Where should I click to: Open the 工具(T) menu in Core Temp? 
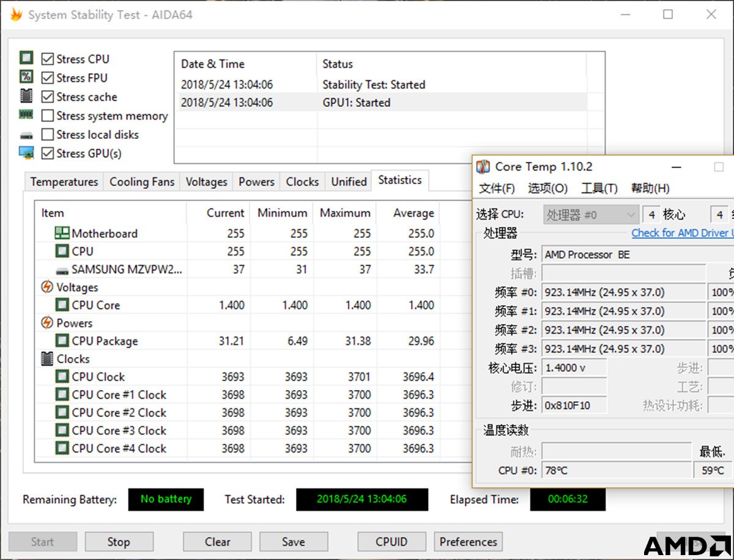pos(599,188)
